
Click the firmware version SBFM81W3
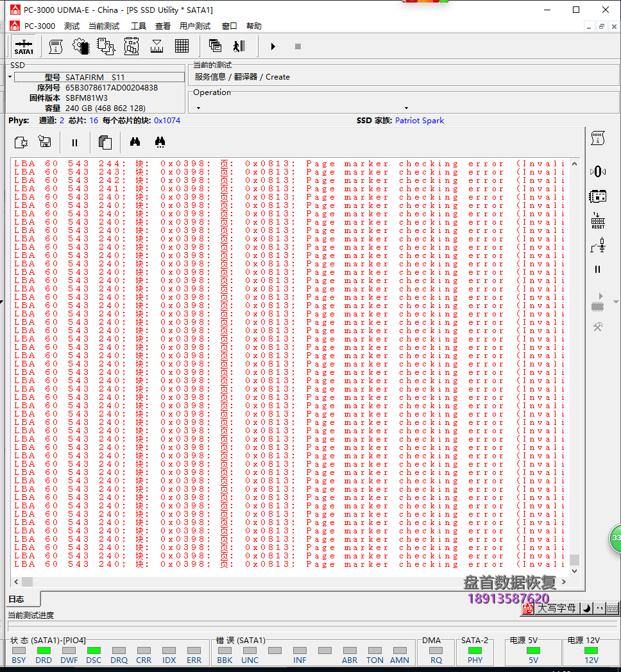(87, 98)
